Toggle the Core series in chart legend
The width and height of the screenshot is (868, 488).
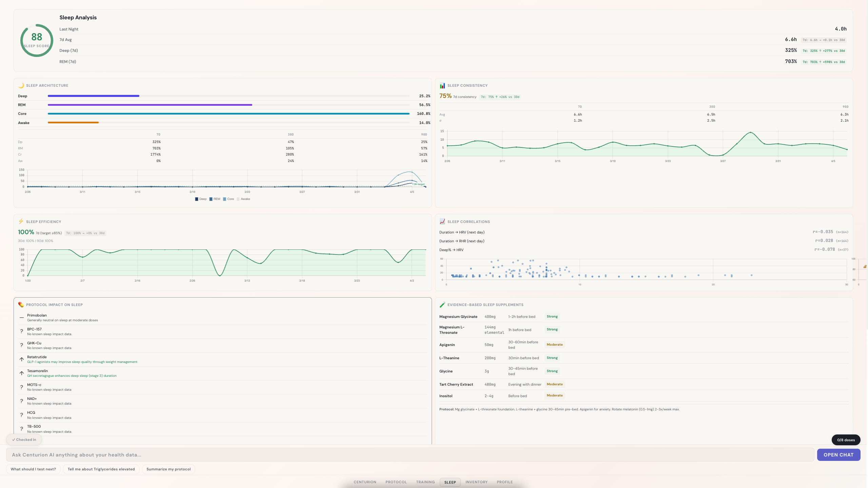[229, 199]
